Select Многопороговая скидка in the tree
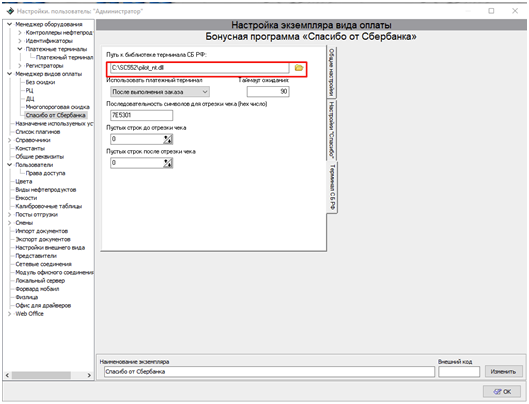 [x=58, y=107]
